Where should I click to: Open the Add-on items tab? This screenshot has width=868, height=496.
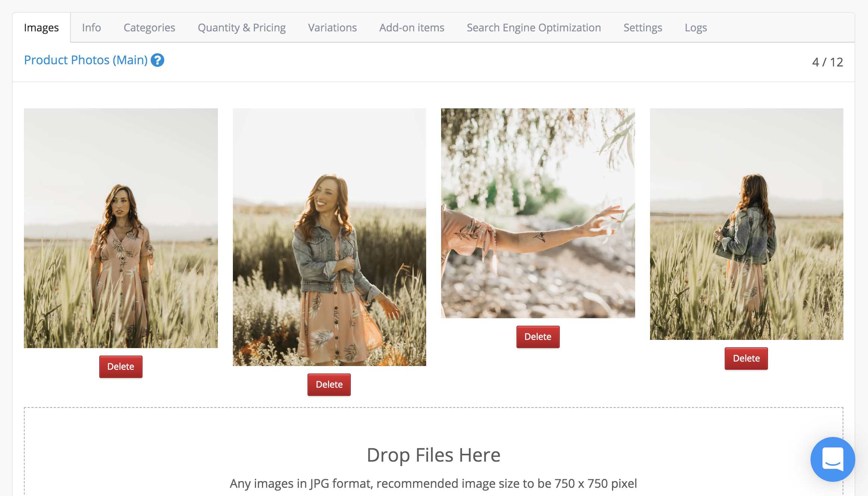click(x=412, y=28)
